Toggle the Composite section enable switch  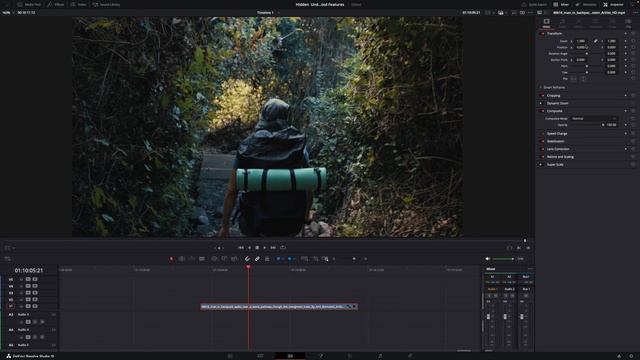click(542, 111)
